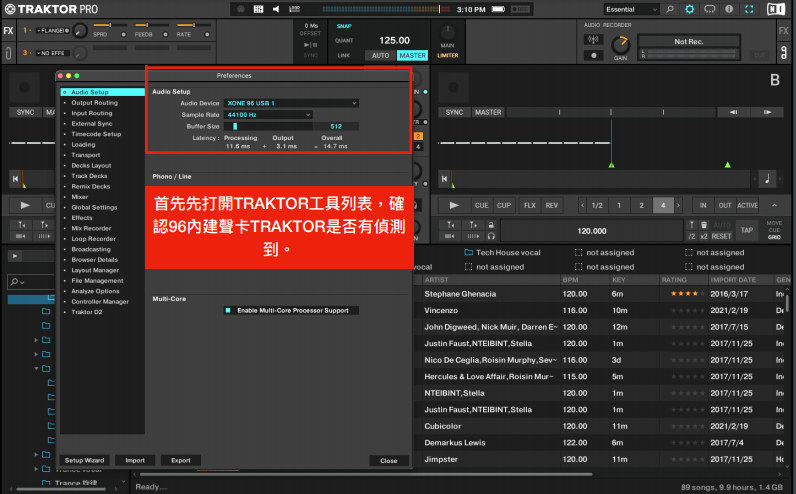Click the left deck play button

click(25, 205)
